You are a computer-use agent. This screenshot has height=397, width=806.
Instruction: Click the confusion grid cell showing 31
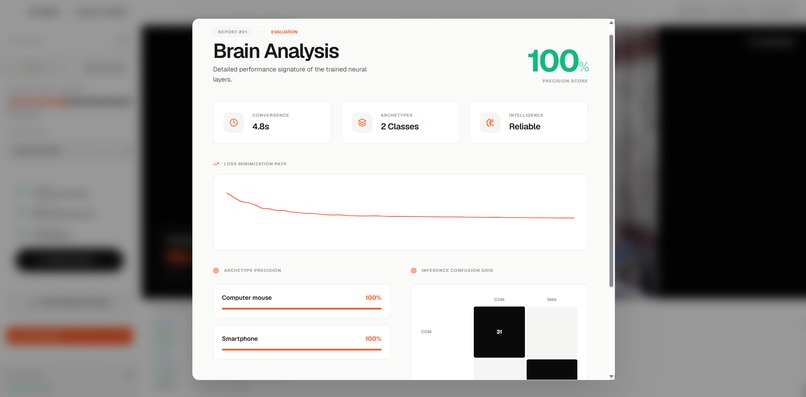499,332
